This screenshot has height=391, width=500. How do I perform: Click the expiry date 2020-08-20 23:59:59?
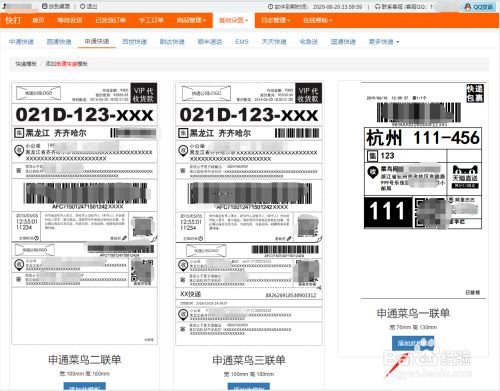click(x=337, y=7)
